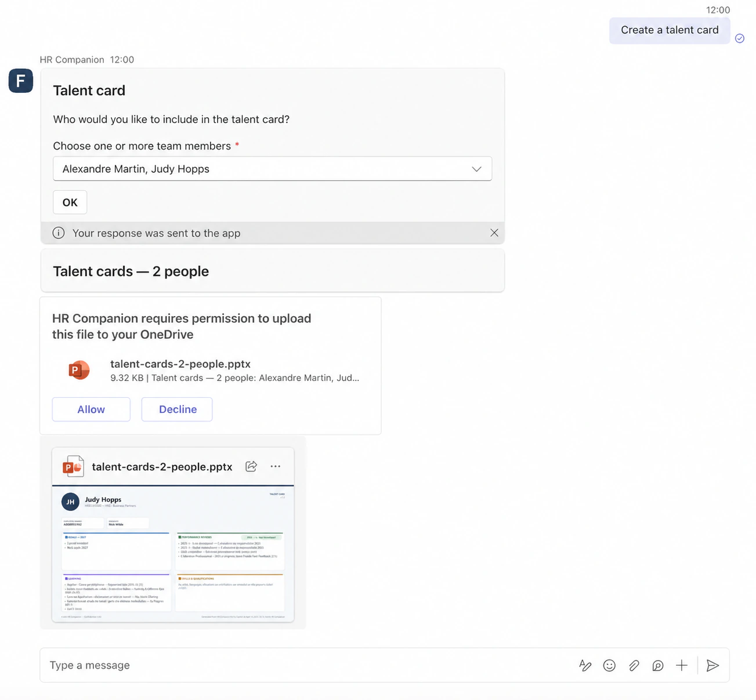
Task: Click the loop chat component icon
Action: [657, 665]
